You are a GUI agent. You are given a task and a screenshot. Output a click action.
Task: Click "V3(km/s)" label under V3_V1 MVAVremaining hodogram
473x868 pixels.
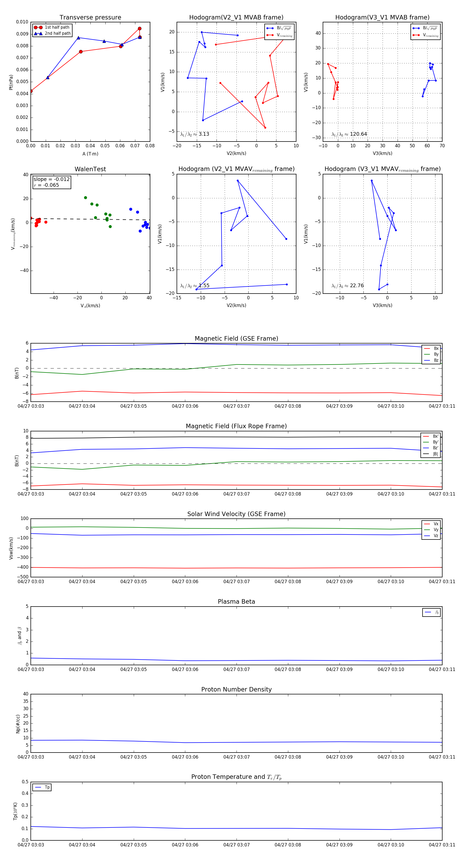click(x=382, y=306)
